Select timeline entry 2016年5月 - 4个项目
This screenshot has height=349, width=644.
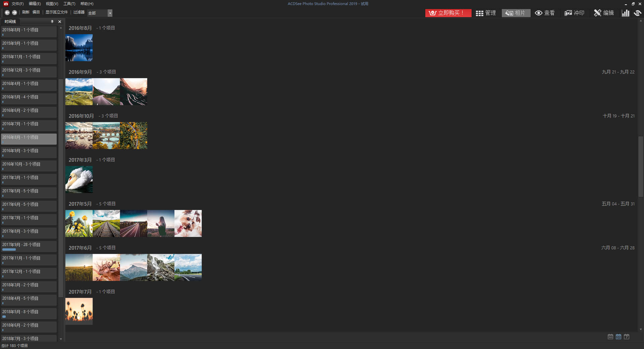(29, 99)
